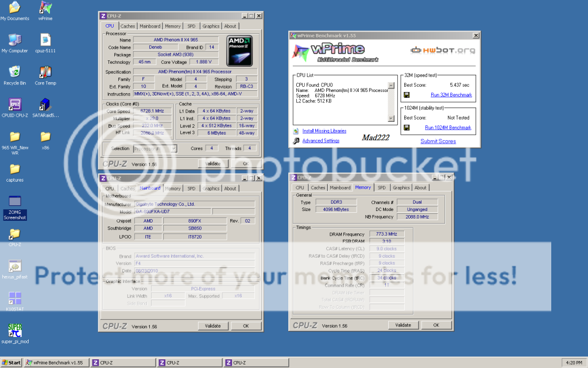Switch to SPD tab in the Memory CPU-Z window
The image size is (588, 368).
tap(381, 187)
